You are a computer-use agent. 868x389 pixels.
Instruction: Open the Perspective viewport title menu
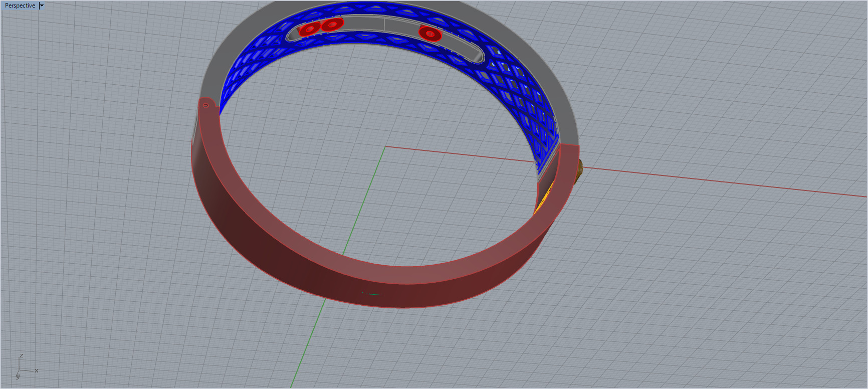(20, 6)
